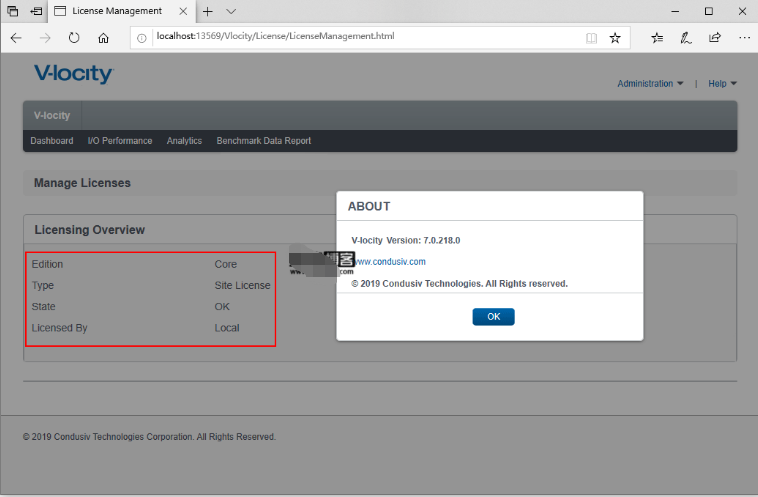Open a new browser tab
This screenshot has width=758, height=497.
[208, 11]
